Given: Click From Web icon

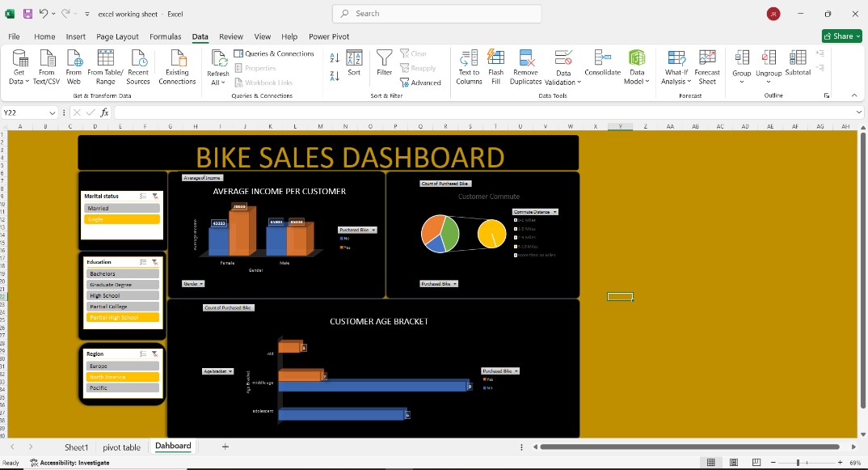Looking at the screenshot, I should pos(74,58).
